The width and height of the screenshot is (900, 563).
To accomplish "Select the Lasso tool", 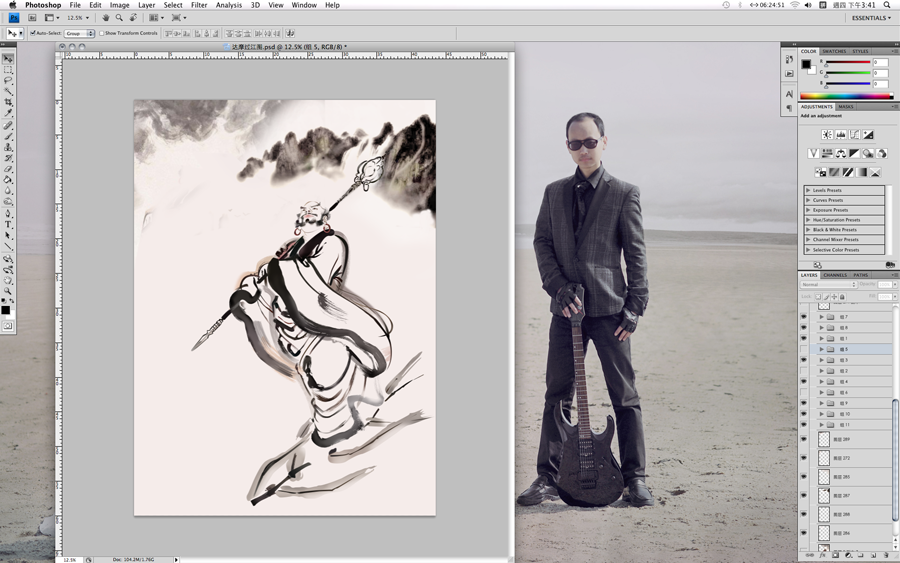I will click(x=7, y=80).
